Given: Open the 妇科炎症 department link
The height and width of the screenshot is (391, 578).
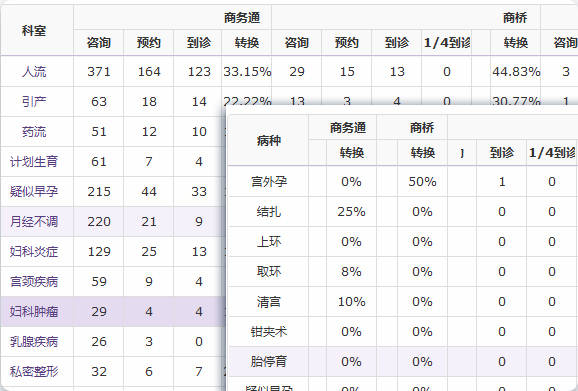Looking at the screenshot, I should 34,252.
